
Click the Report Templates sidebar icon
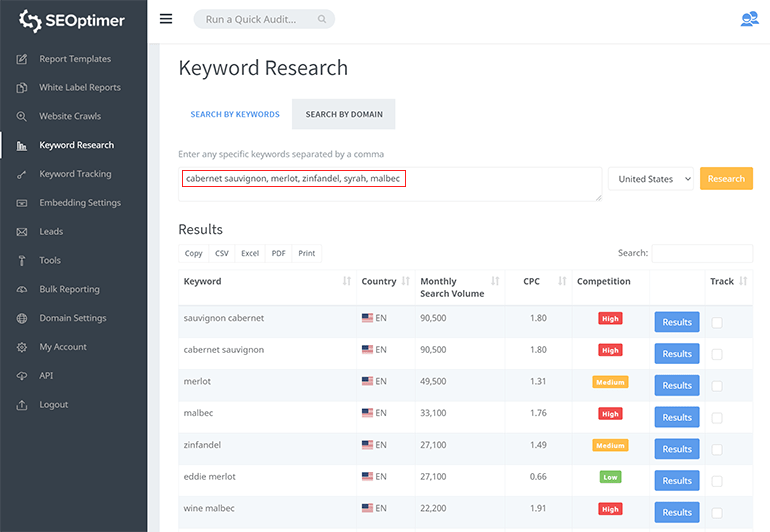point(22,59)
